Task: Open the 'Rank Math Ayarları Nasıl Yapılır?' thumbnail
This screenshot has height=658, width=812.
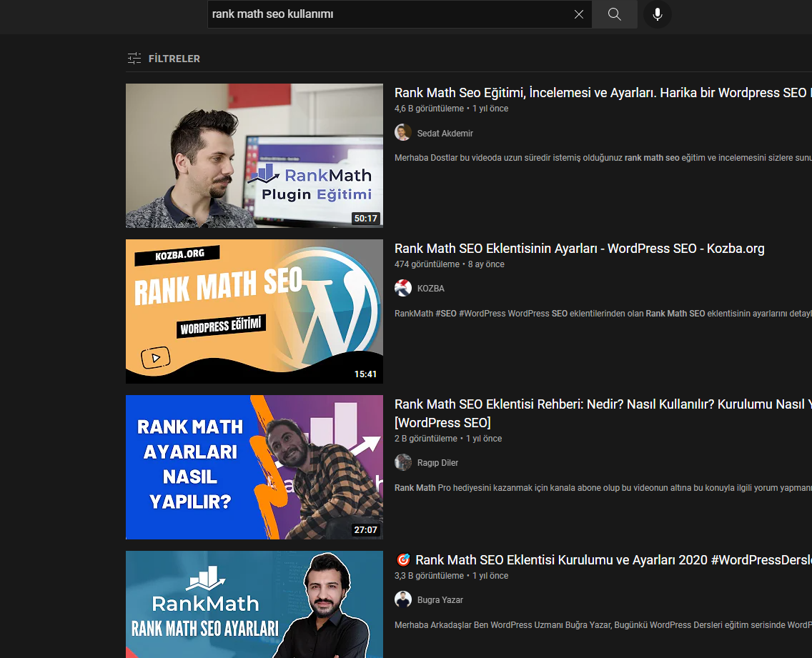Action: pyautogui.click(x=254, y=467)
